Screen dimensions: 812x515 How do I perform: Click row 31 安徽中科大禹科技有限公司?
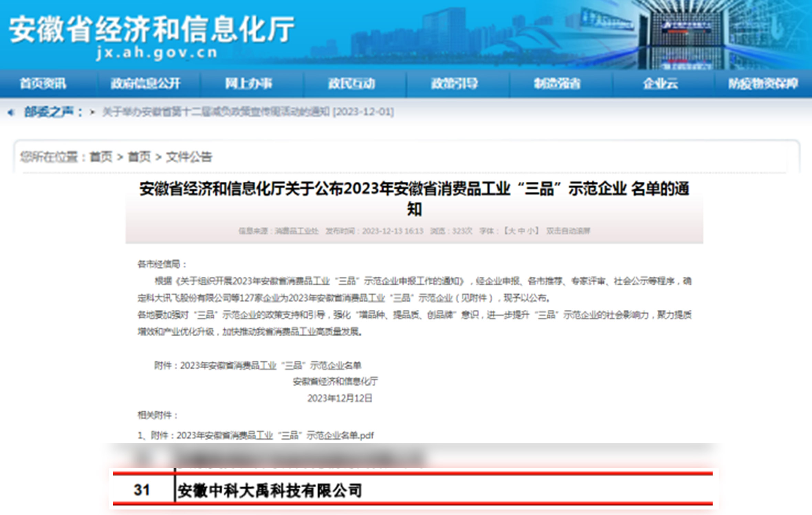[270, 491]
